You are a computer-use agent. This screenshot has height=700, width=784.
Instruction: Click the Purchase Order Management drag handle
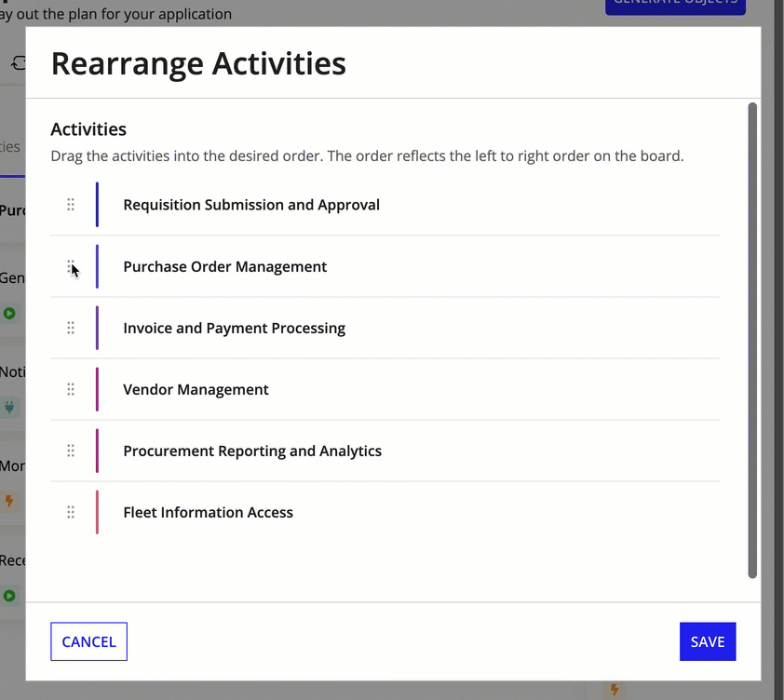(x=71, y=266)
